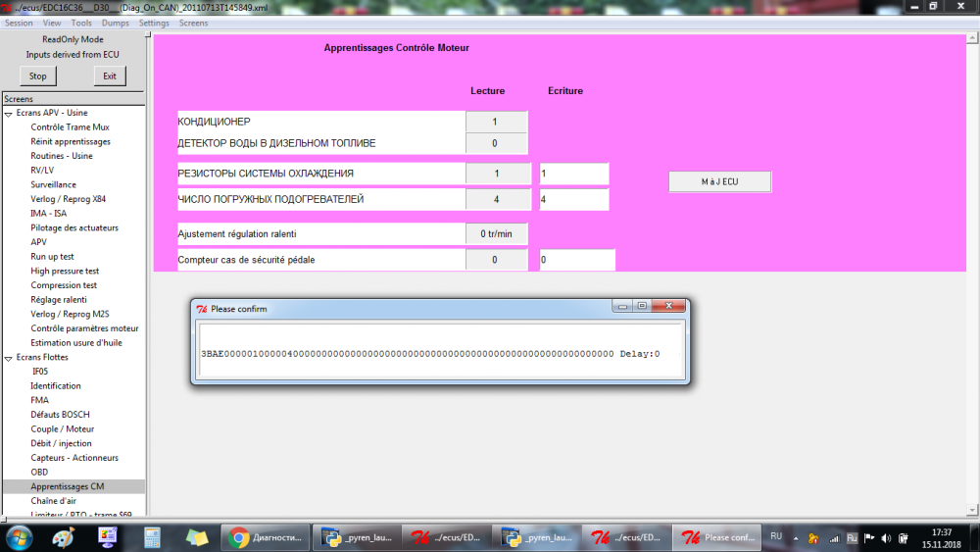Click the RU language indicator in tray
This screenshot has height=552, width=980.
pos(775,537)
